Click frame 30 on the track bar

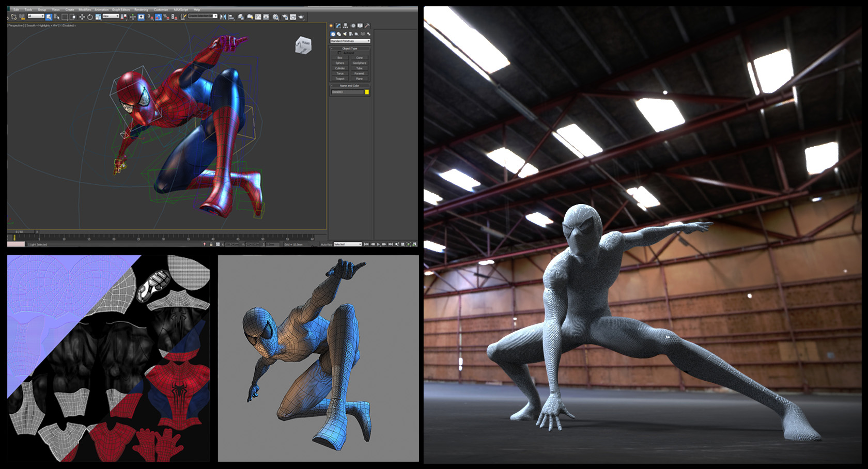[163, 239]
